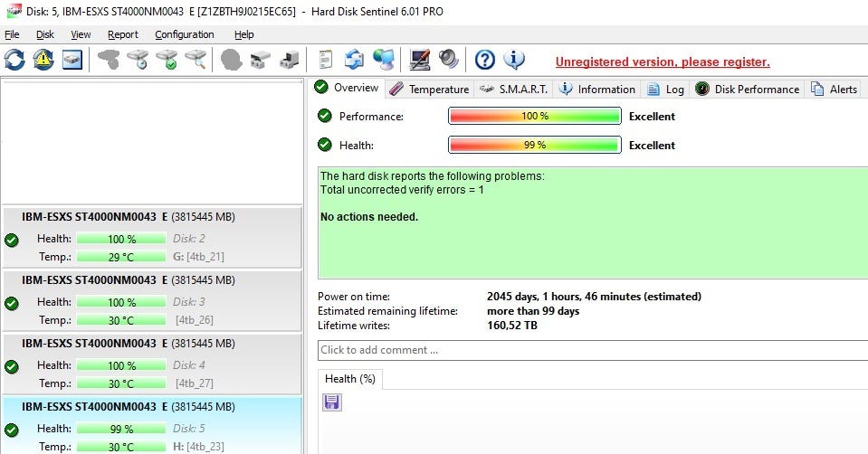
Task: Click the Refresh toolbar icon
Action: pos(14,59)
